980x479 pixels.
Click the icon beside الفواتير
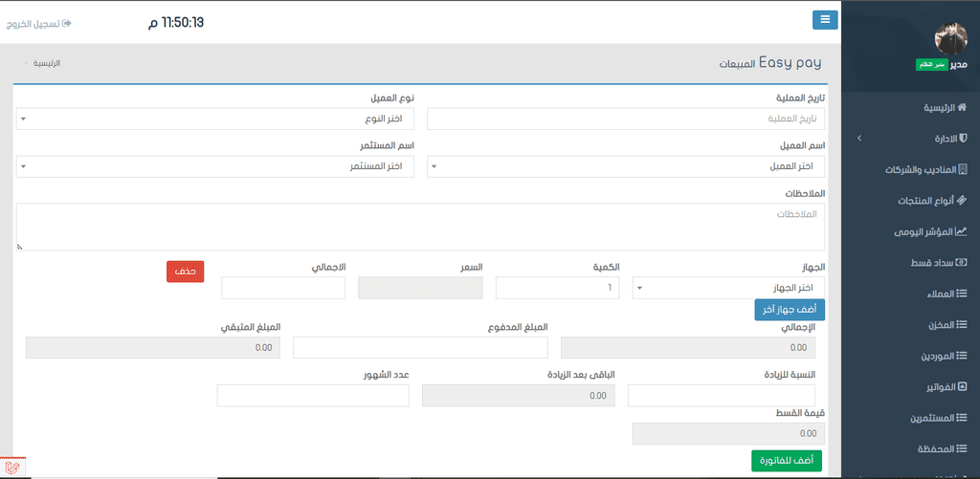pos(963,387)
